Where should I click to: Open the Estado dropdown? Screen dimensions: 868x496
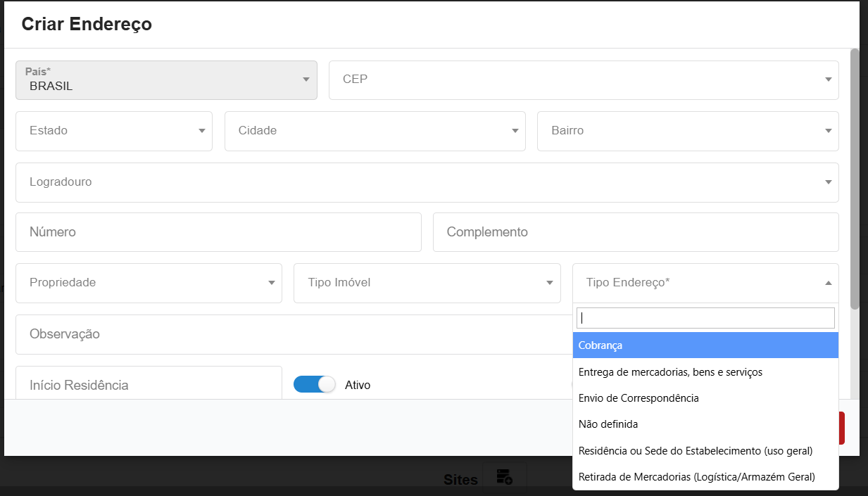114,131
